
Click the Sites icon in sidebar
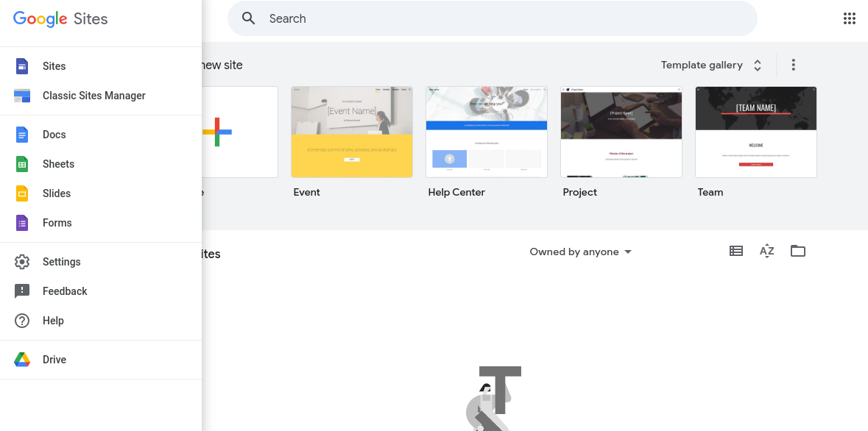pyautogui.click(x=22, y=66)
